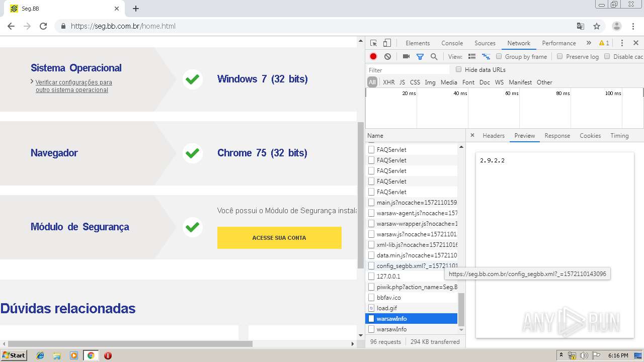Viewport: 644px width, 362px height.
Task: Reload the seg.bb.com.br page
Action: [43, 26]
